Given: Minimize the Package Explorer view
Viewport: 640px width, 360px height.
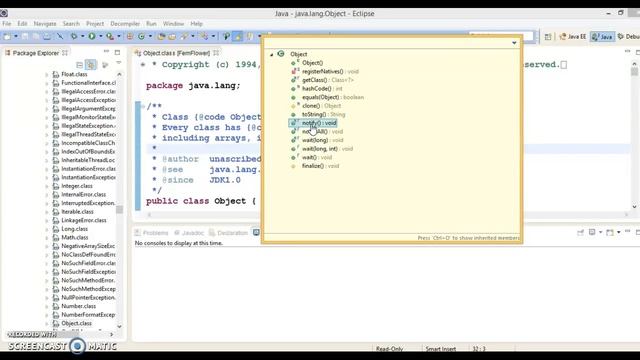Looking at the screenshot, I should [x=107, y=52].
